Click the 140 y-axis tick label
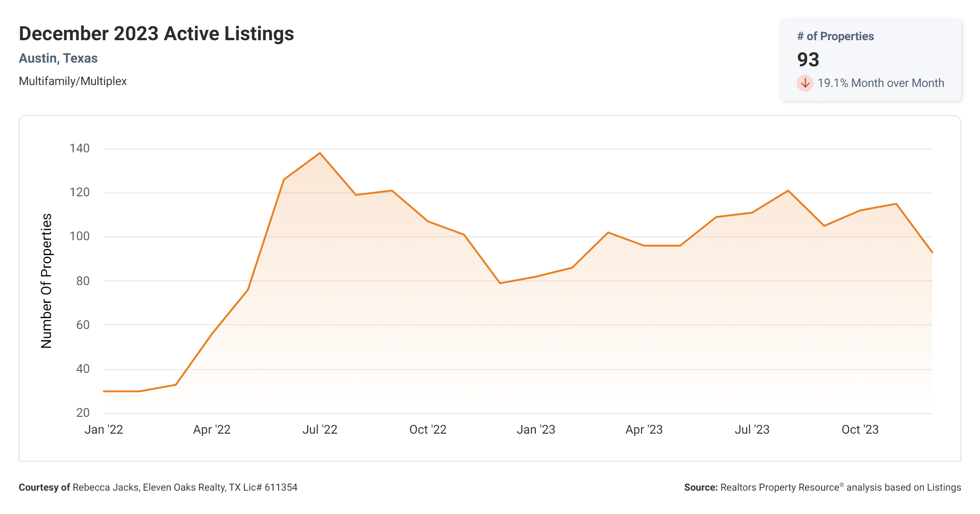This screenshot has width=980, height=514. pyautogui.click(x=79, y=149)
